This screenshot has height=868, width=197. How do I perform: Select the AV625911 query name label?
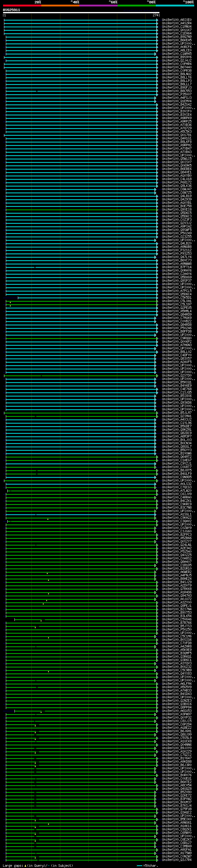click(11, 10)
